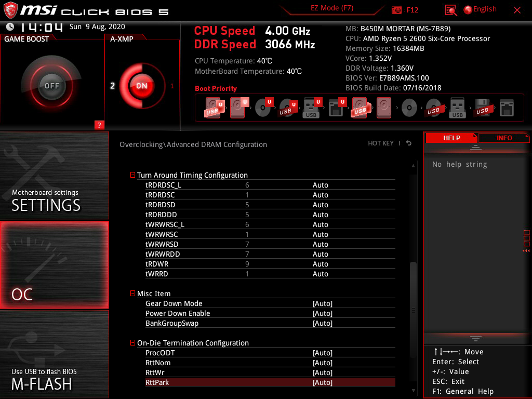The image size is (532, 399).
Task: Click the help panel bottom collapse handle
Action: tap(476, 338)
